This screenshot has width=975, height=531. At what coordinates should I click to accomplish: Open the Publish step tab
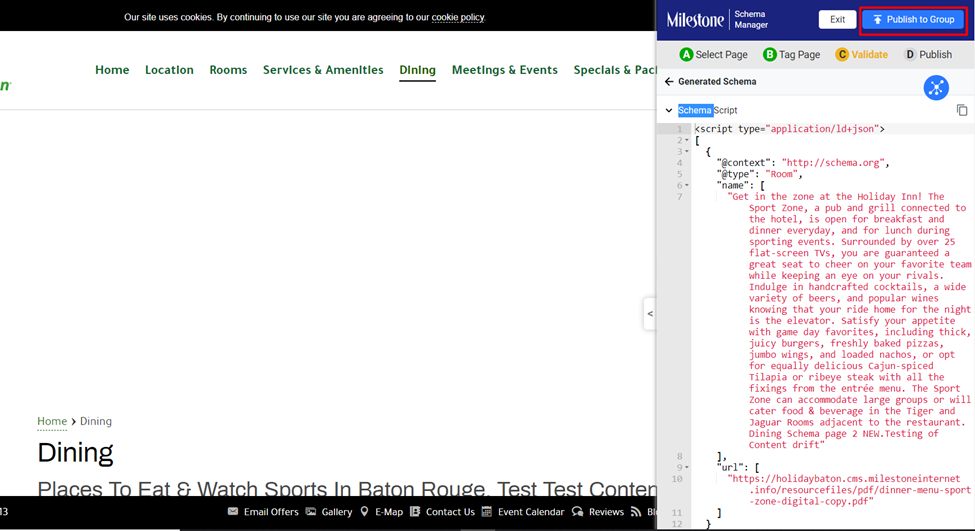[928, 55]
